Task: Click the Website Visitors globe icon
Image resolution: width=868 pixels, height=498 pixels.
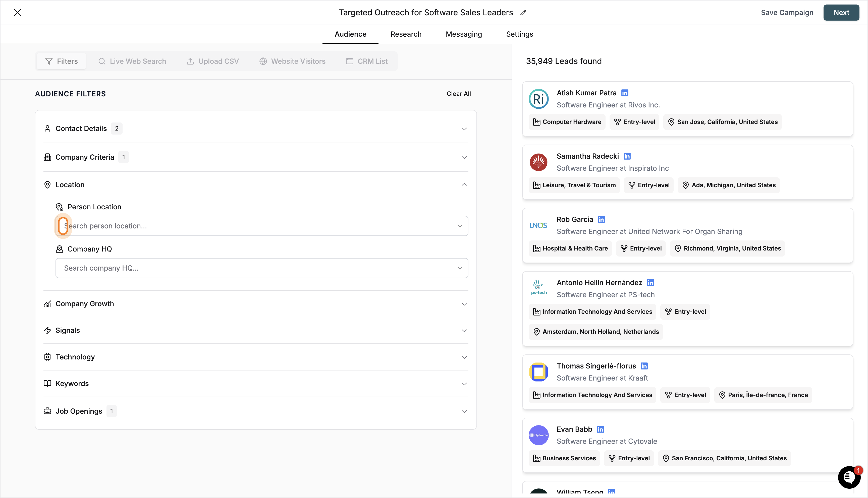Action: tap(263, 61)
